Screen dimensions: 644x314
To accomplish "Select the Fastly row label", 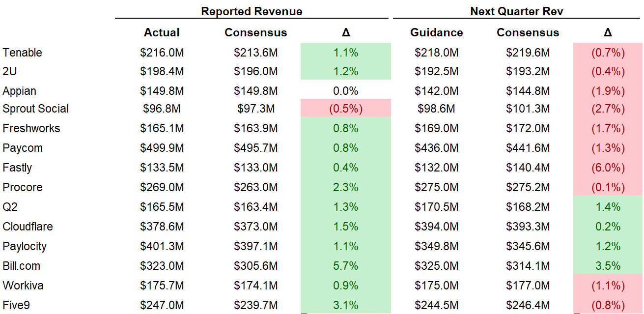I will tap(17, 168).
